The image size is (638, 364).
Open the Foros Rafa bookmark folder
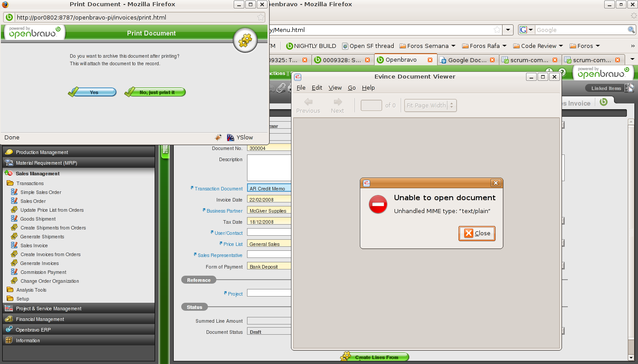484,46
